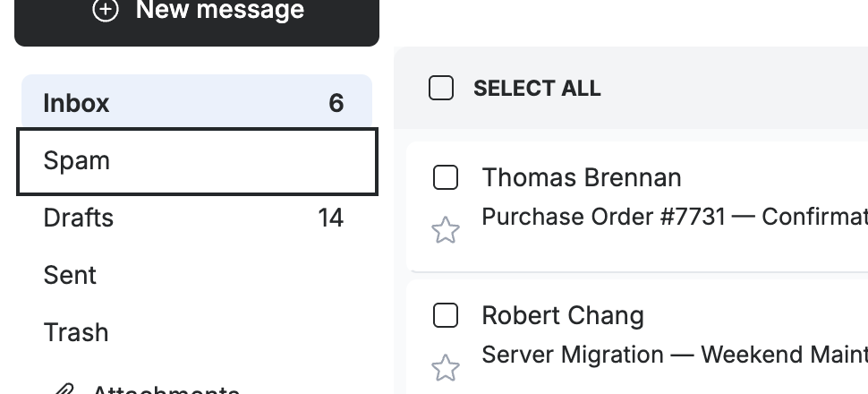This screenshot has height=394, width=868.
Task: Click sender name Thomas Brennan
Action: coord(582,178)
